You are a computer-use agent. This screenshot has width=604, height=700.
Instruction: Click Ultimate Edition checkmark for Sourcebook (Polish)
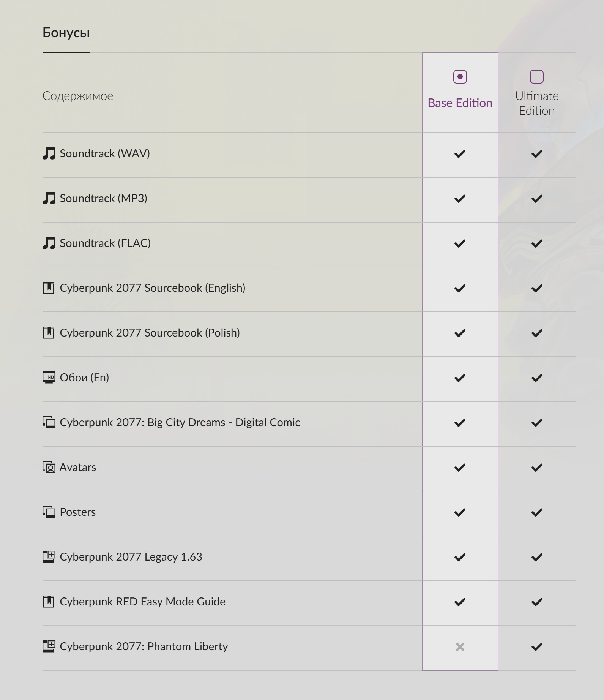point(537,333)
